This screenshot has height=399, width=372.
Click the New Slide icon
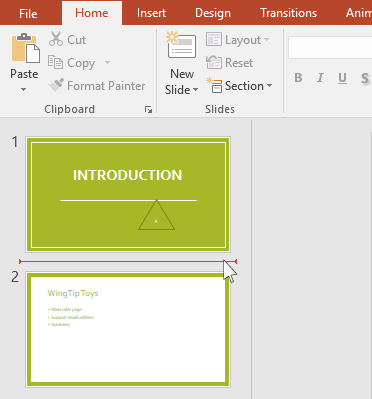tap(182, 45)
